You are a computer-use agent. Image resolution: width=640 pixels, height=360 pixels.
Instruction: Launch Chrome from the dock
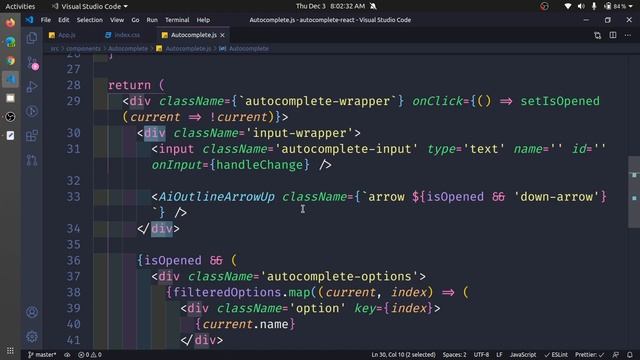pyautogui.click(x=10, y=60)
